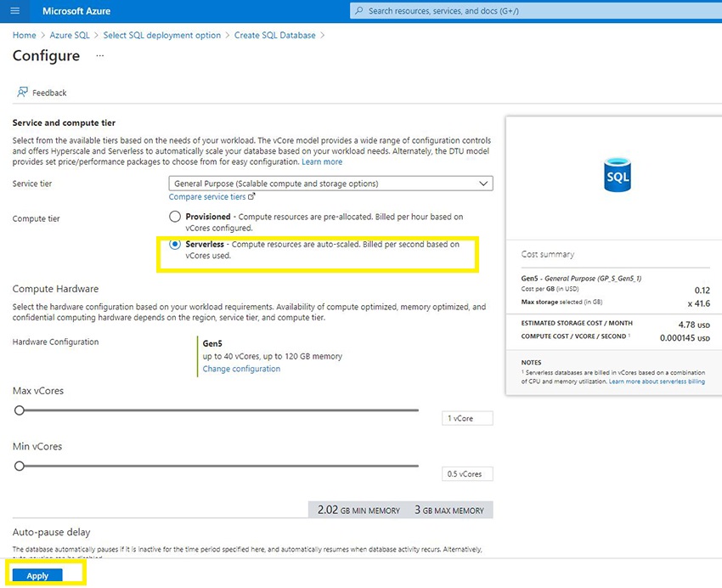Select the Provisioned compute tier
This screenshot has width=722, height=588.
point(174,217)
